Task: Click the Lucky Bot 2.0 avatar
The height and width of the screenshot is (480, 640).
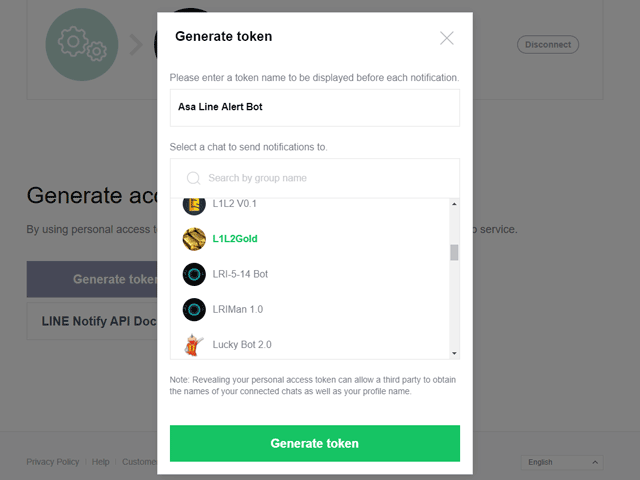Action: tap(194, 345)
